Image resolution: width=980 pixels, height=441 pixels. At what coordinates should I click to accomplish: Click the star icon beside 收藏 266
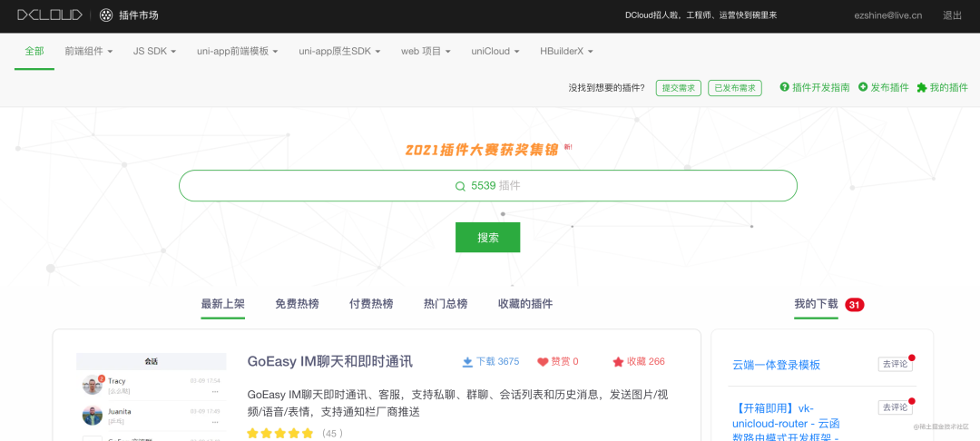click(618, 362)
